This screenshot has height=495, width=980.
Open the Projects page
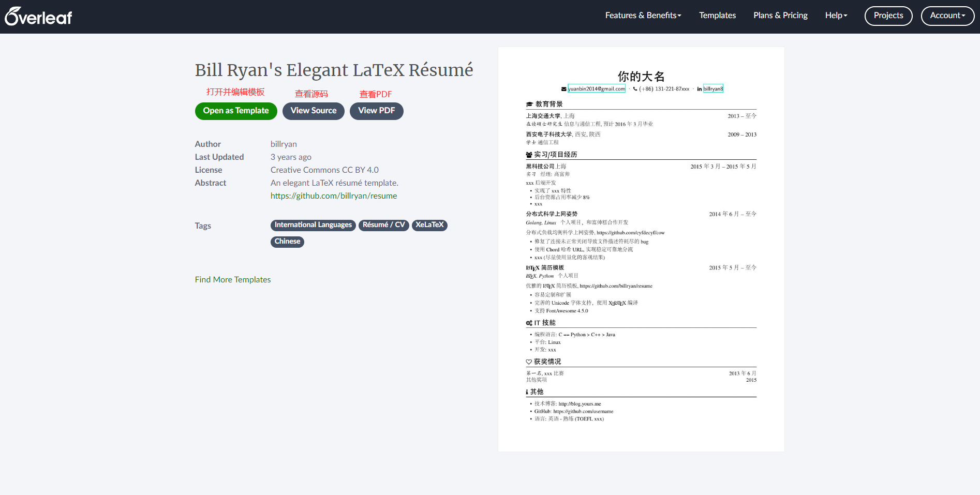(x=888, y=16)
